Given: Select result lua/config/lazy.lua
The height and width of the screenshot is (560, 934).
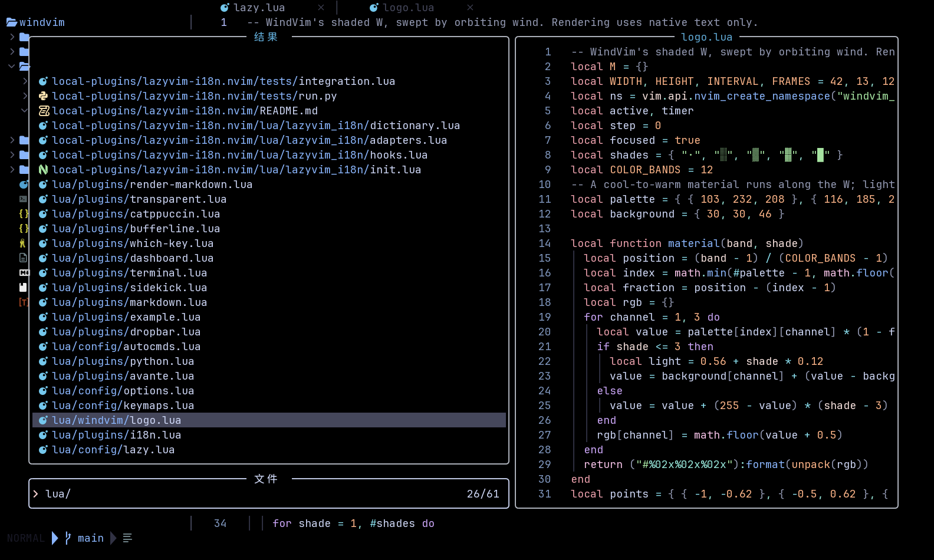Looking at the screenshot, I should pos(269,450).
